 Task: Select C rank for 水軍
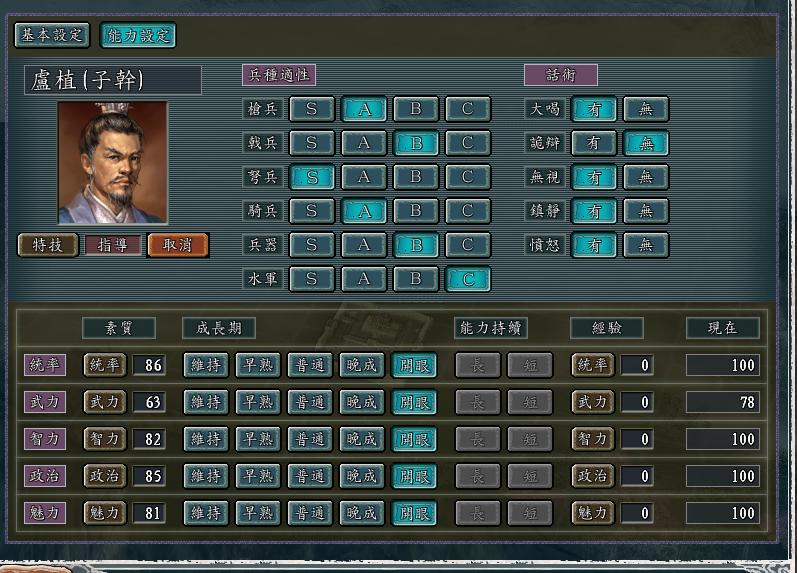468,279
